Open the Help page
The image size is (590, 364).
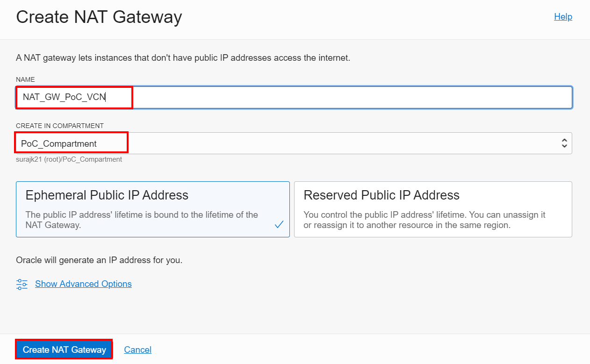[x=563, y=16]
